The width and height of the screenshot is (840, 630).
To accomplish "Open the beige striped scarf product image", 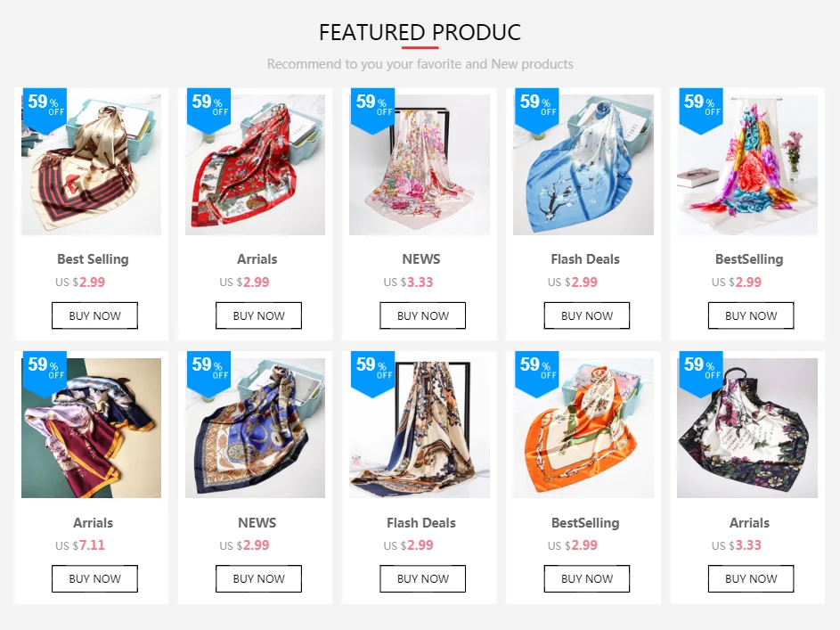I will pos(91,165).
